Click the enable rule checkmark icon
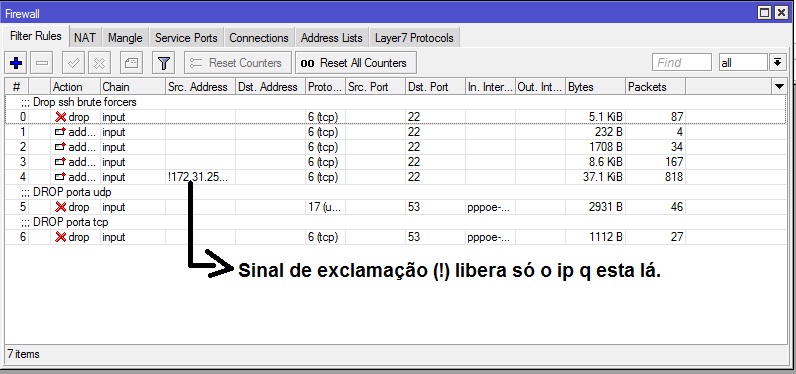Viewport: 796px width, 374px height. (x=74, y=63)
